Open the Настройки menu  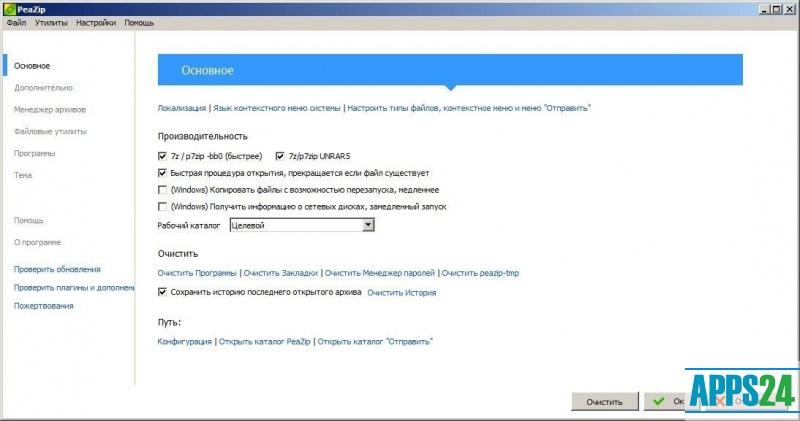click(x=96, y=23)
